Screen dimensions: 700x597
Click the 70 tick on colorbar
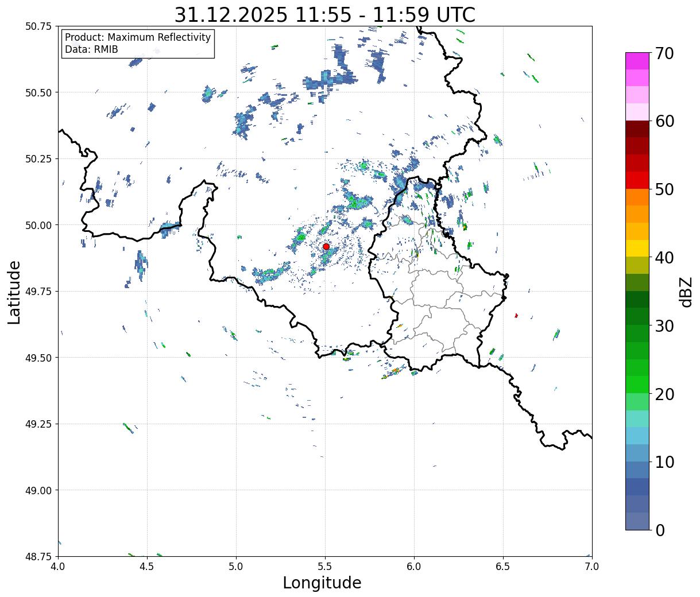(x=664, y=53)
